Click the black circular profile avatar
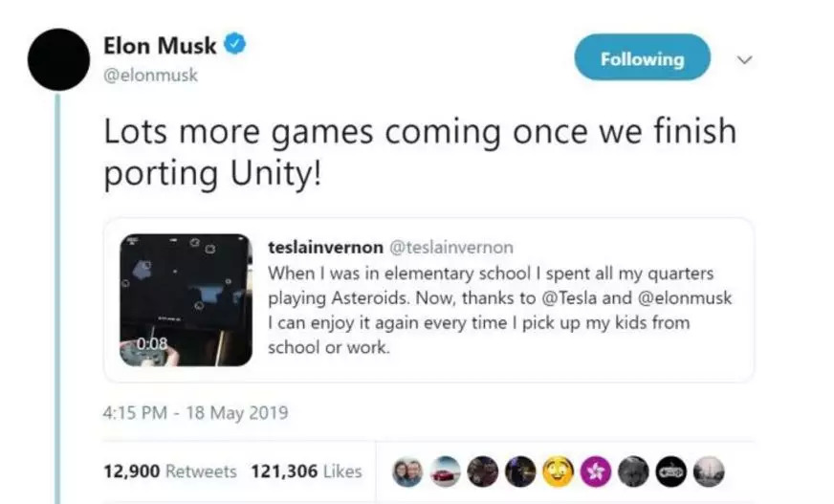The height and width of the screenshot is (504, 834). 59,60
